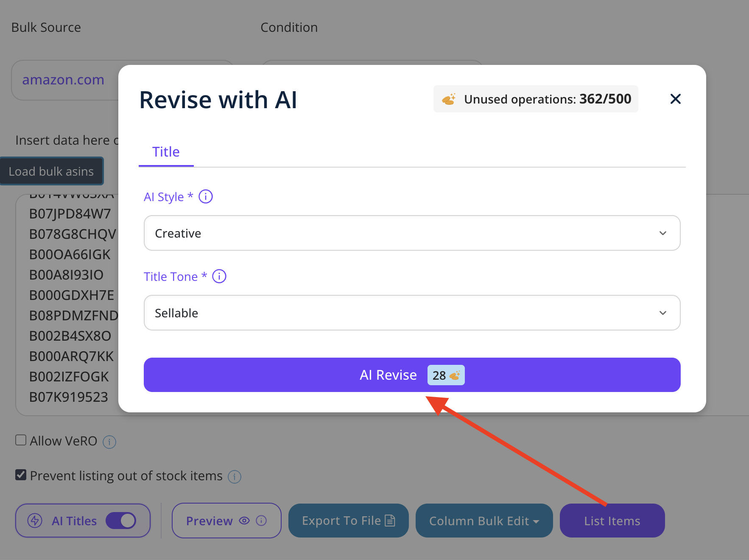Click the Title Tone info icon
Screen dimensions: 749x560
click(x=219, y=276)
